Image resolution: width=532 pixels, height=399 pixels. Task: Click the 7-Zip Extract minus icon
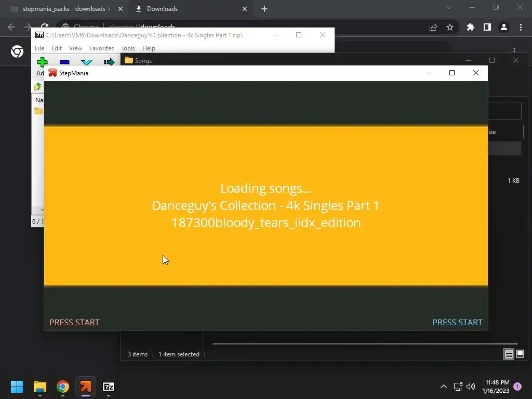[64, 62]
